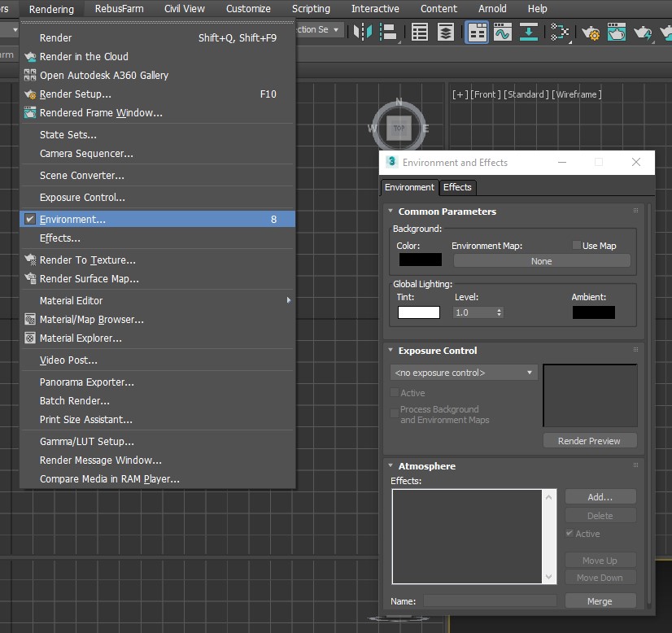Image resolution: width=672 pixels, height=633 pixels.
Task: Open Rendered Frame Window toolbar icon
Action: pyautogui.click(x=617, y=32)
